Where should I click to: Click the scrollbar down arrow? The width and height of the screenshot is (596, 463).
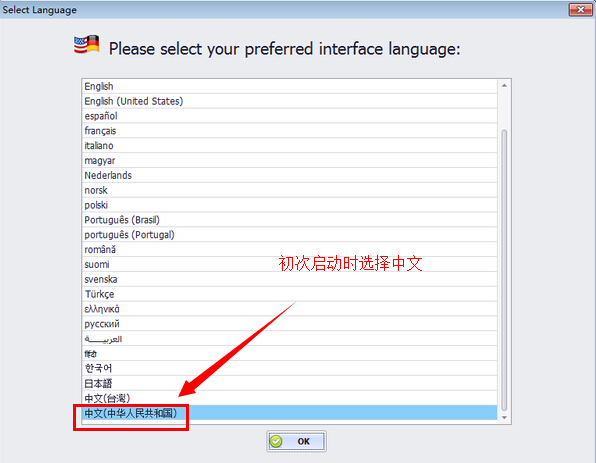(504, 417)
